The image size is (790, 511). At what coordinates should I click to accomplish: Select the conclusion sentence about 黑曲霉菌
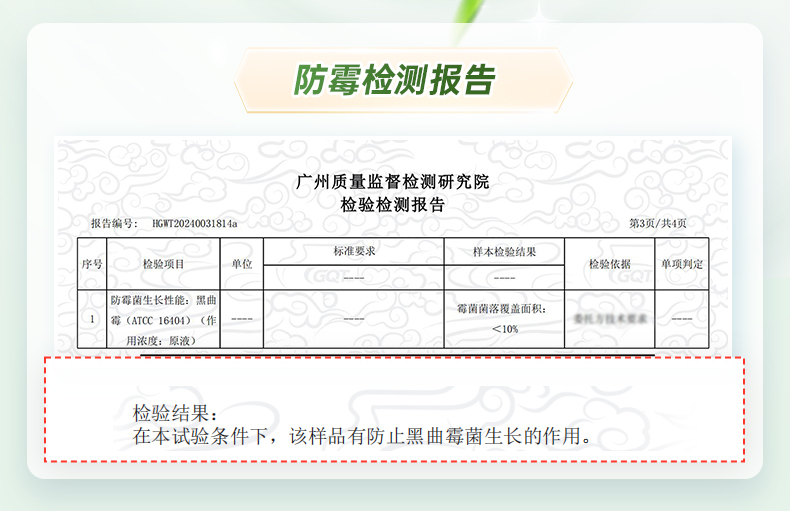tap(362, 437)
